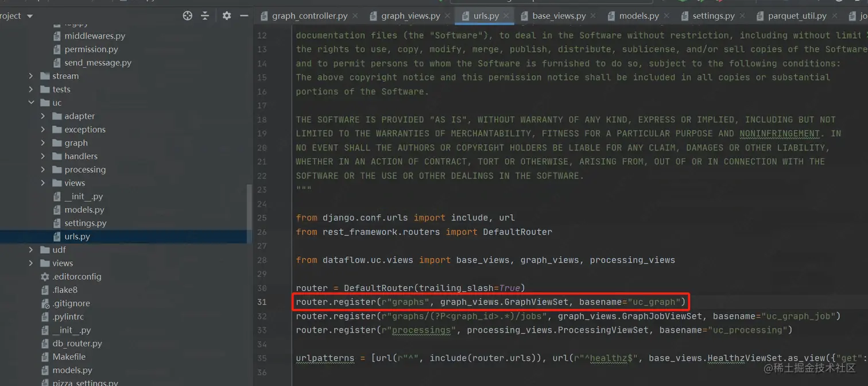Select __init__.py under uc folder

83,196
